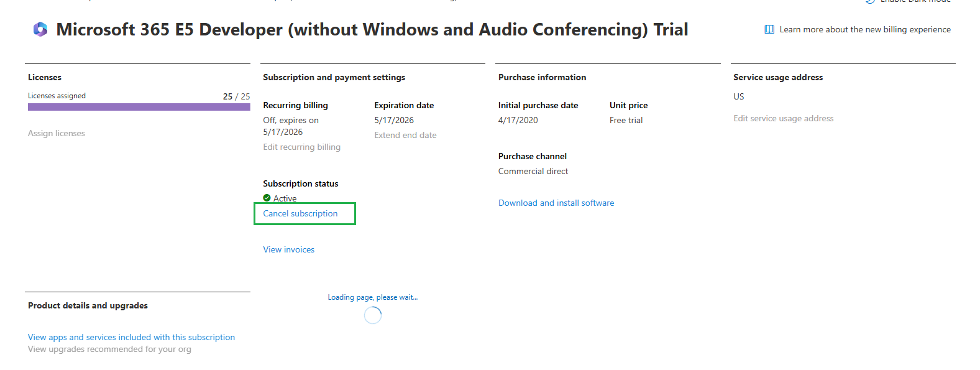Open View apps and services included with this subscription
The height and width of the screenshot is (370, 980).
tap(131, 337)
